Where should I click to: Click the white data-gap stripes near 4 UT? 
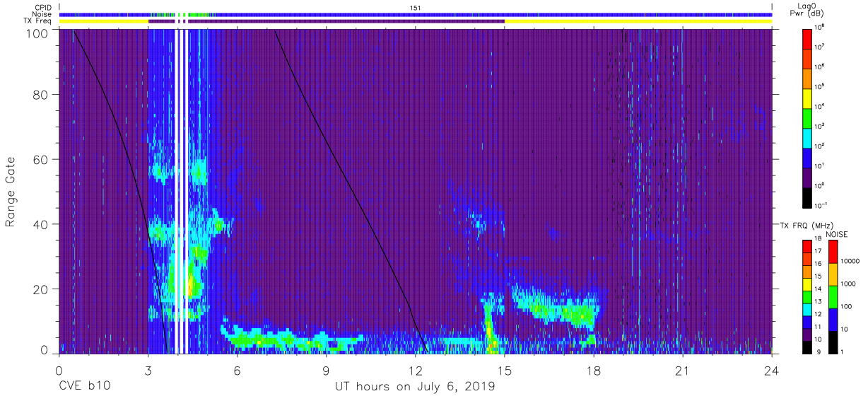[x=182, y=191]
